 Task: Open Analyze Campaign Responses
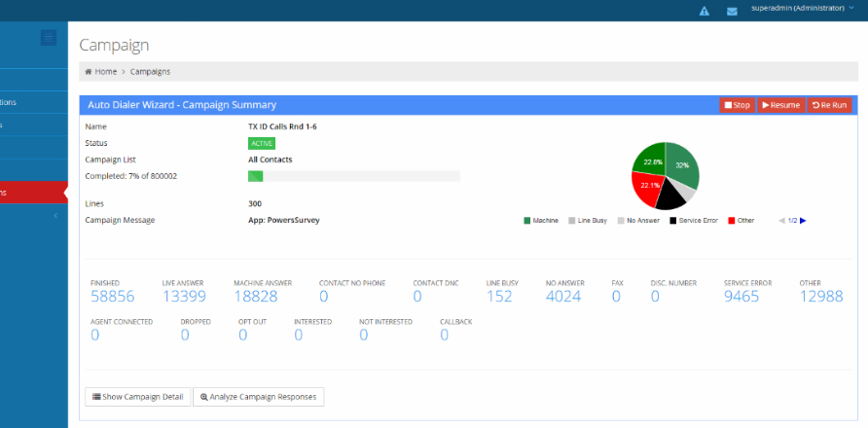258,397
